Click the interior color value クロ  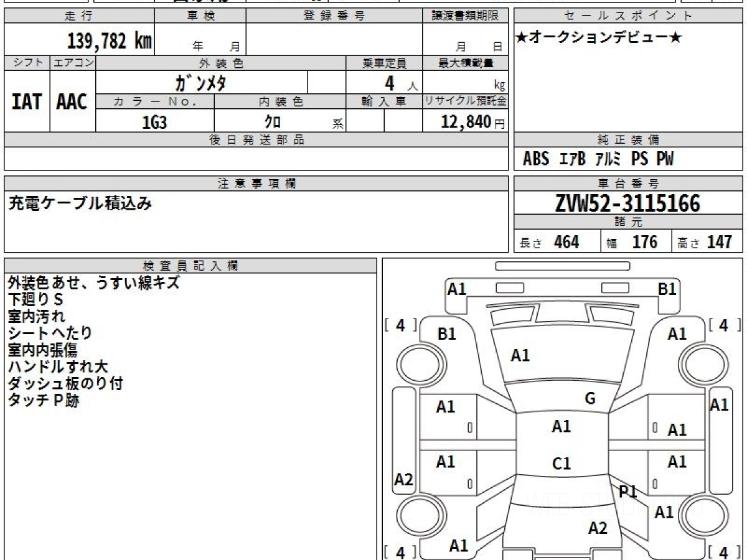pyautogui.click(x=273, y=122)
